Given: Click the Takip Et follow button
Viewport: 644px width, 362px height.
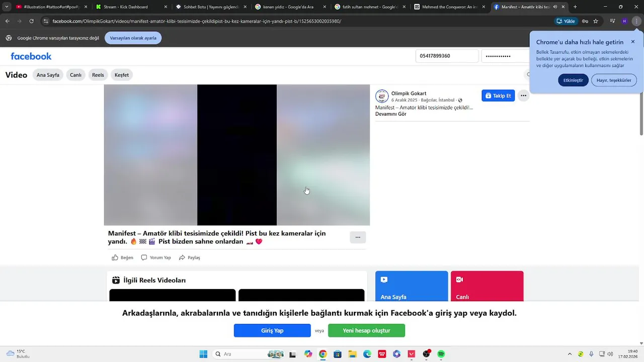Looking at the screenshot, I should coord(498,96).
